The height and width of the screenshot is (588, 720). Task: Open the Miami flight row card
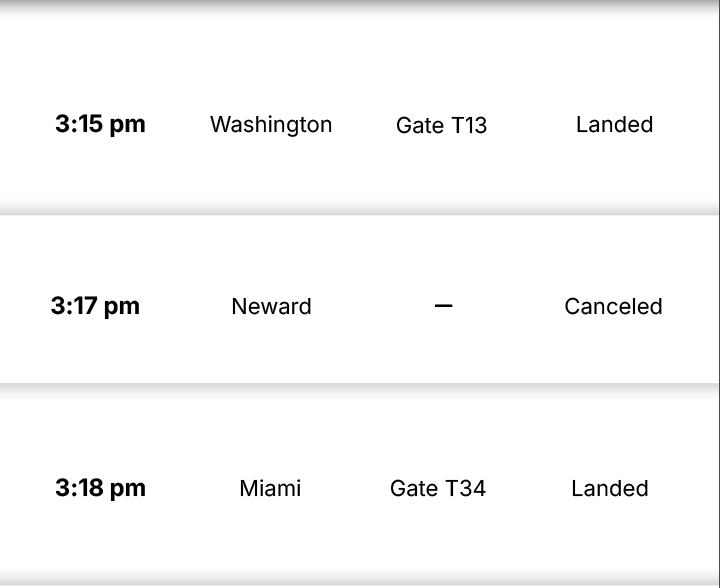point(360,530)
